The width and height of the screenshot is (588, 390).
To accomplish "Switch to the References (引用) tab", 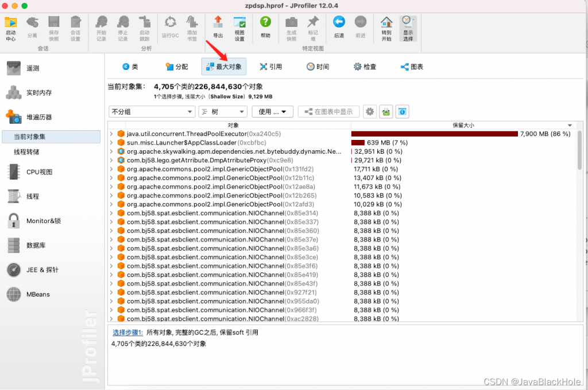I will click(x=271, y=67).
